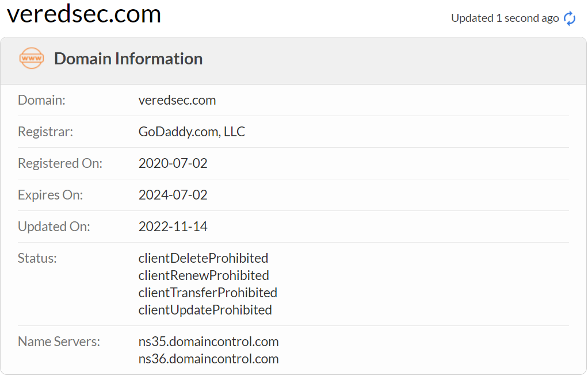This screenshot has height=376, width=588.
Task: Click the 'Registrar:' field label
Action: pos(45,132)
